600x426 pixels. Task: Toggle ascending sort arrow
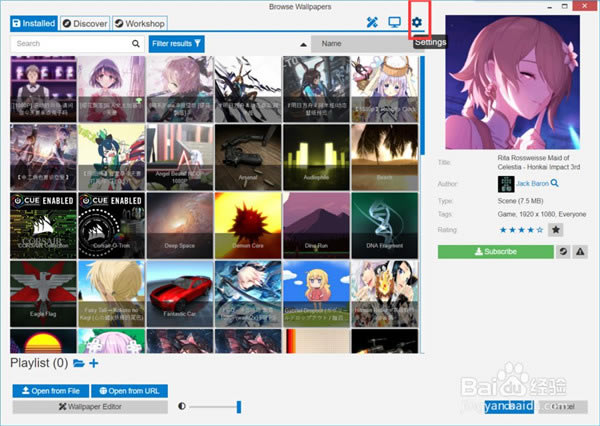(x=303, y=44)
